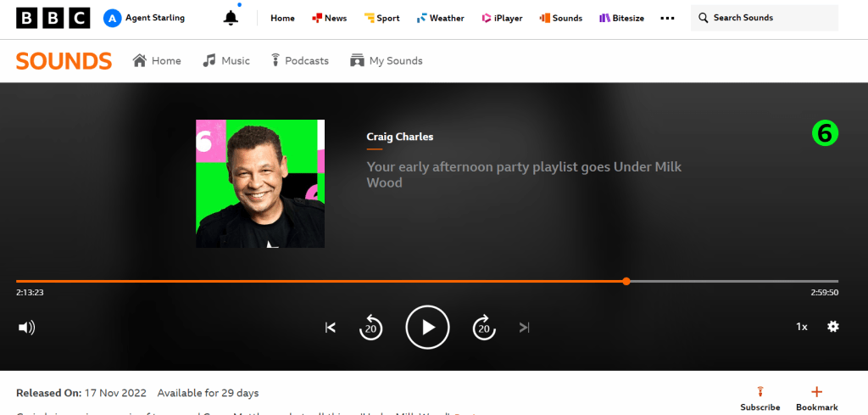
Task: Rewind 20 seconds
Action: coord(371,328)
